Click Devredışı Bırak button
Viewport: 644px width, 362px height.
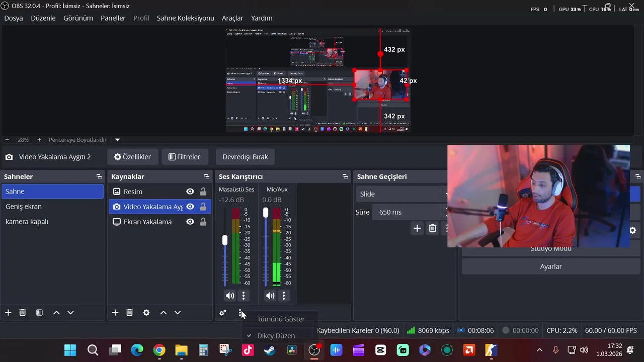point(245,157)
